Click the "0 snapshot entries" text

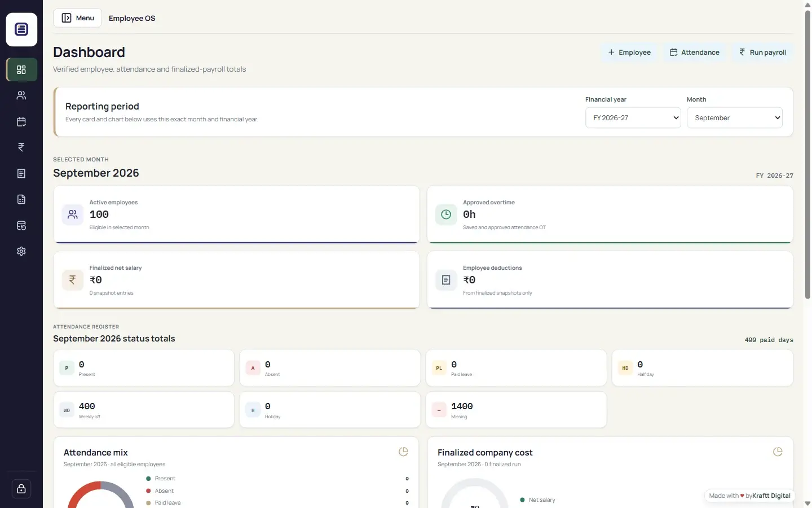(112, 293)
